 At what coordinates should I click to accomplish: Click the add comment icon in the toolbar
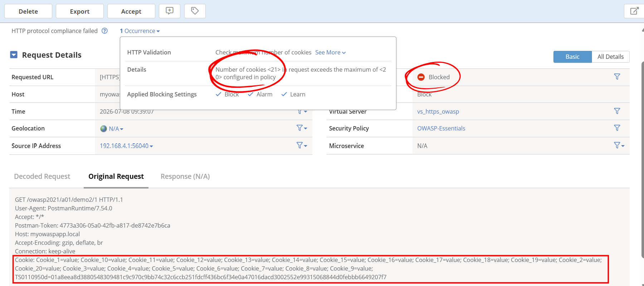click(170, 11)
